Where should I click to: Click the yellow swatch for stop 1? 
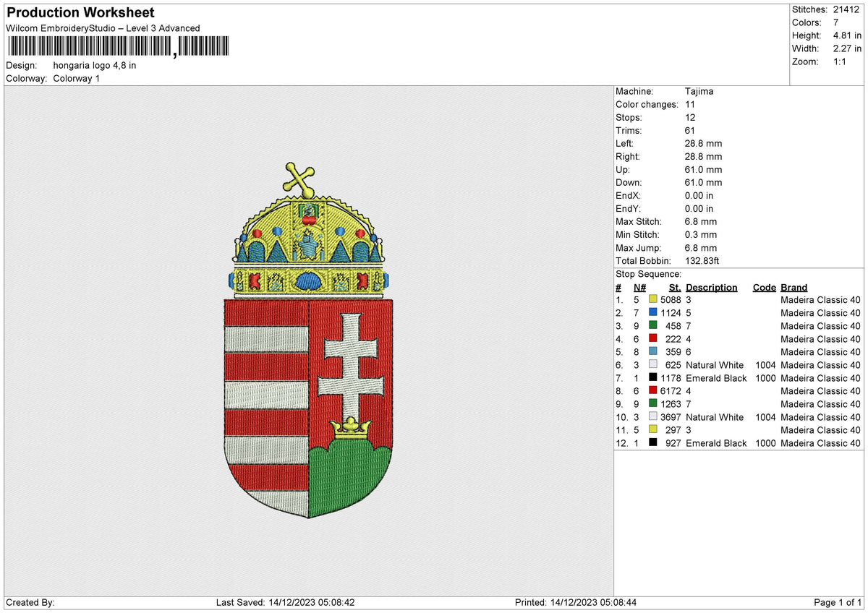click(653, 299)
